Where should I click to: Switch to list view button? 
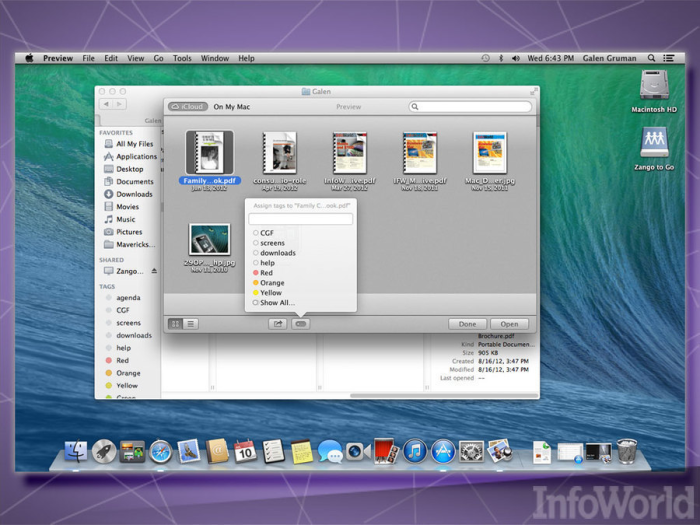point(191,324)
